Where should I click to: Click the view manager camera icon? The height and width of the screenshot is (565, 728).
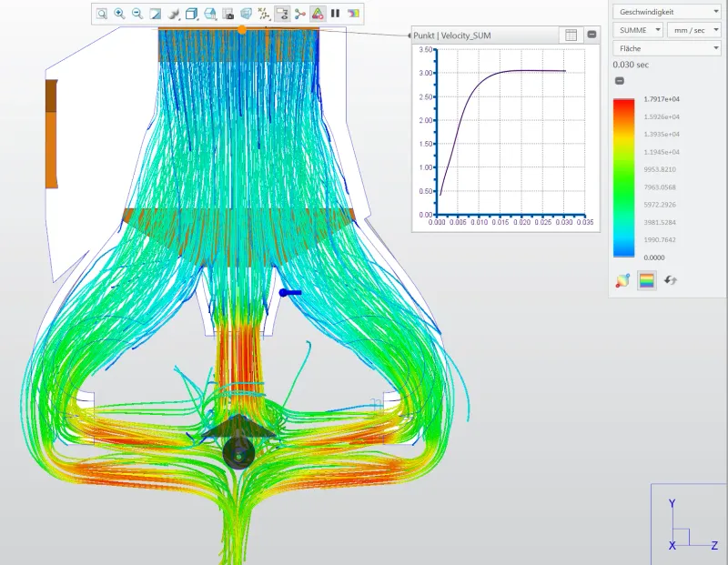click(x=227, y=14)
